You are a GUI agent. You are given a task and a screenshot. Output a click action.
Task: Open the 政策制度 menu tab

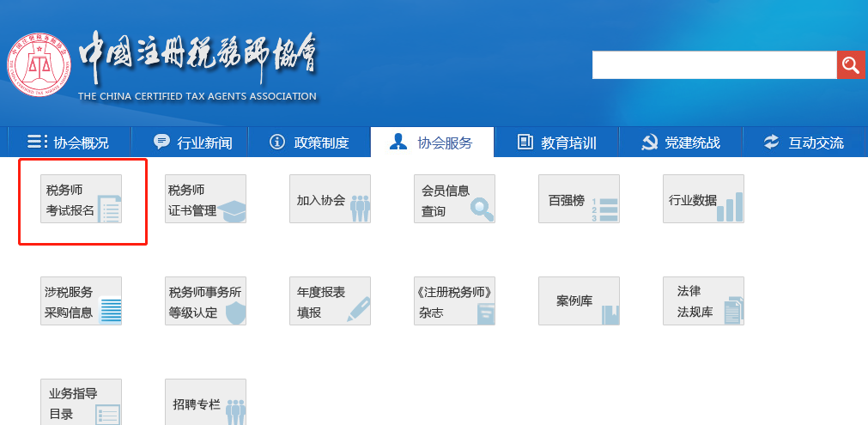tap(309, 143)
